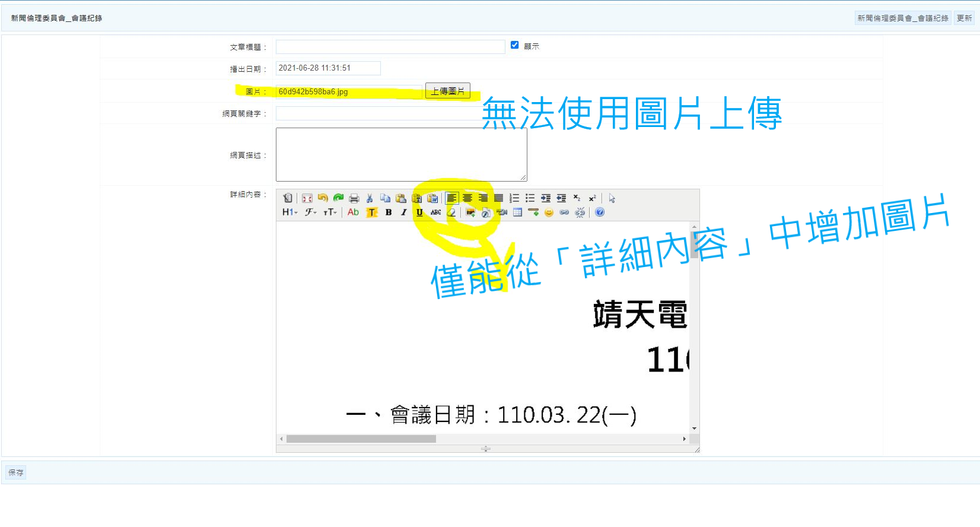Click the 保存 save button
The height and width of the screenshot is (527, 980).
point(16,472)
